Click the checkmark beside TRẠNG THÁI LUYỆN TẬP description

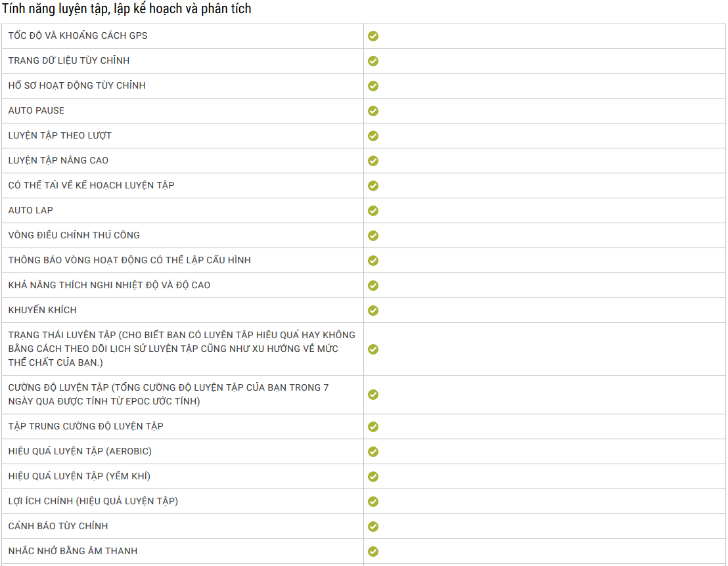click(x=373, y=349)
